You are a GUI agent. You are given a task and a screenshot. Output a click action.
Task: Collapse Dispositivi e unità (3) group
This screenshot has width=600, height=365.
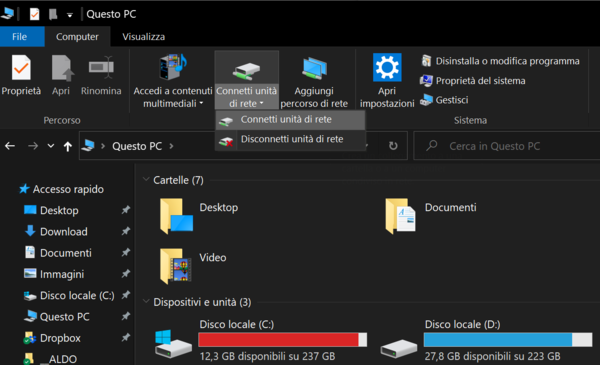(x=146, y=301)
